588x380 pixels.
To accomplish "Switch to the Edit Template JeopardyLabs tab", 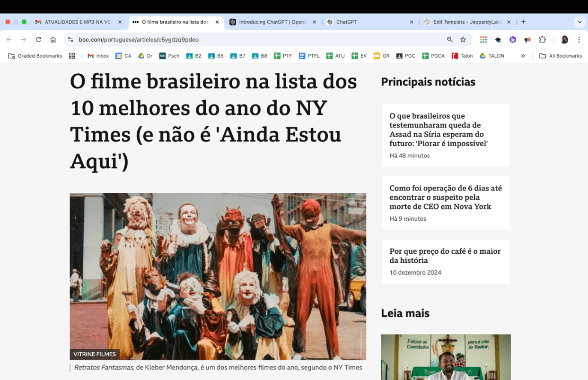I will click(x=467, y=22).
